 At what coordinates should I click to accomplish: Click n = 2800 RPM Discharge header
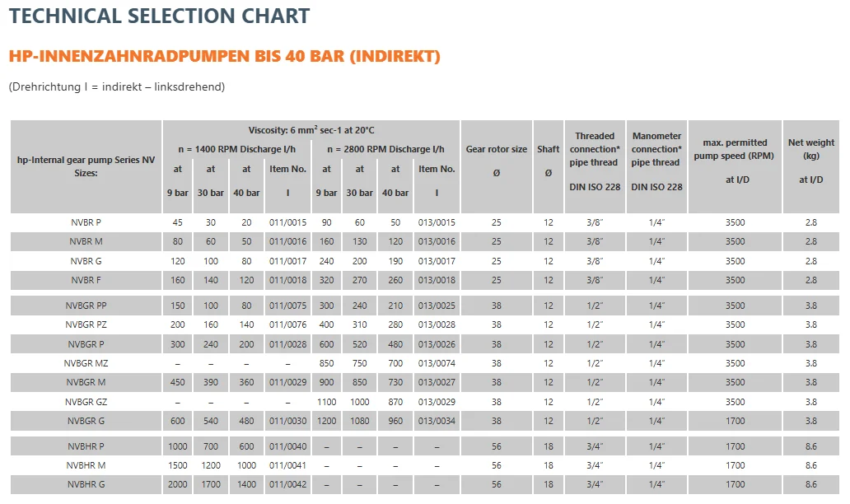click(x=385, y=149)
